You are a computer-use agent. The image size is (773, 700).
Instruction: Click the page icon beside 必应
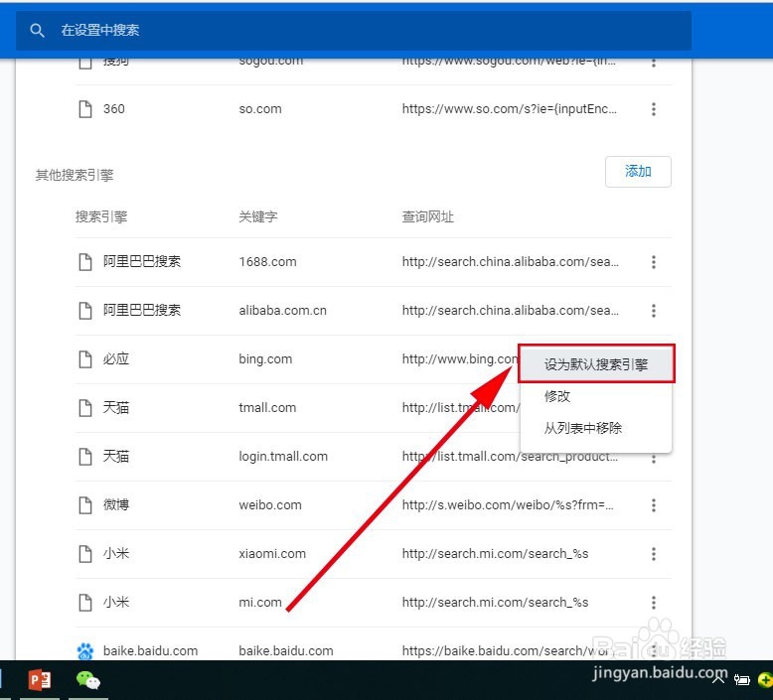pos(85,359)
